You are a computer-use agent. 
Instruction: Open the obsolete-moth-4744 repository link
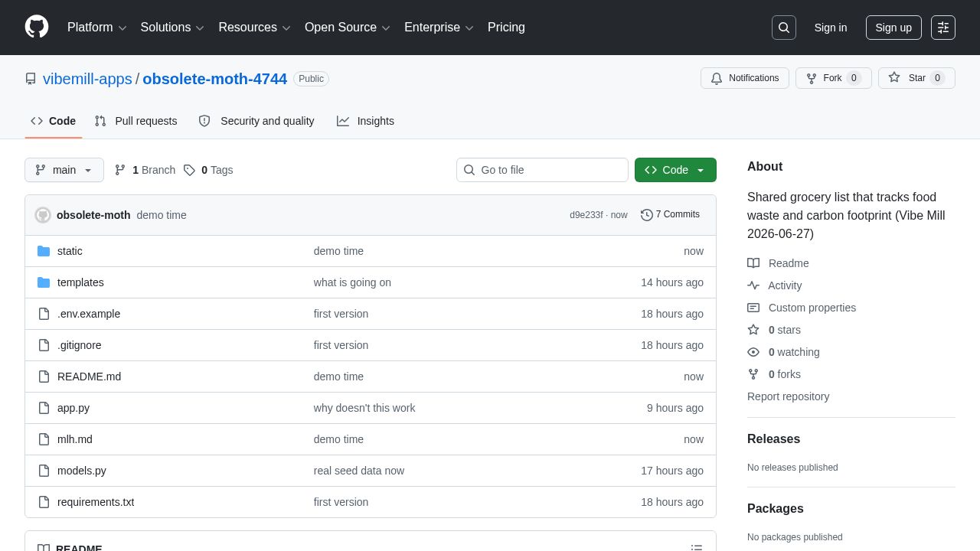(x=214, y=79)
